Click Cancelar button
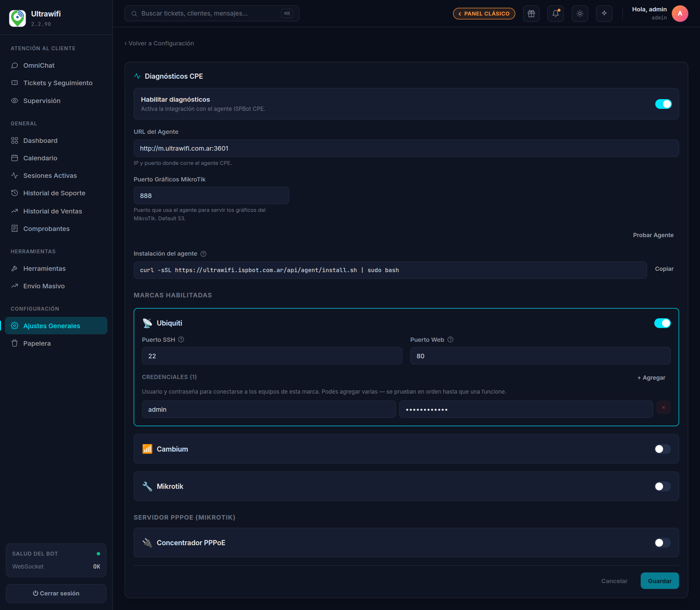Image resolution: width=700 pixels, height=610 pixels. point(614,581)
